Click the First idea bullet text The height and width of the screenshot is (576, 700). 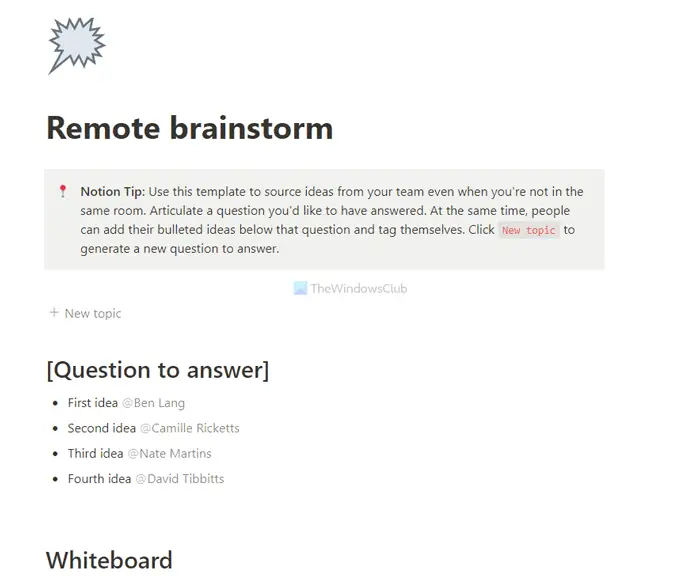coord(93,403)
